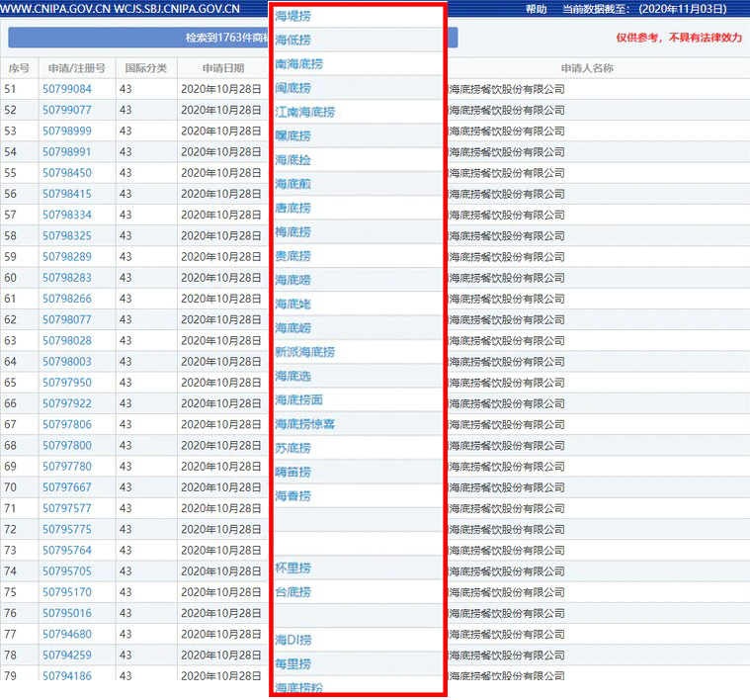The height and width of the screenshot is (700, 750).
Task: Click the applicant name in row 60
Action: pos(507,278)
